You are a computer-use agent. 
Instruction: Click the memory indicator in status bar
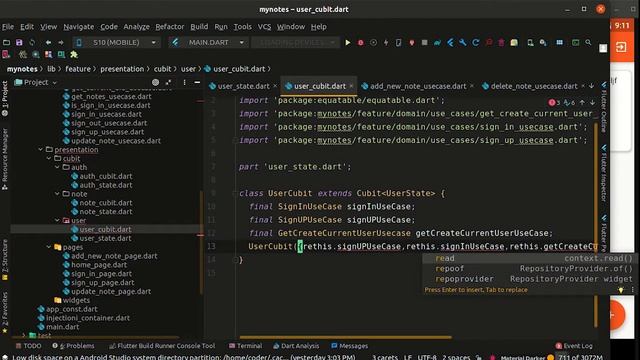[581, 357]
